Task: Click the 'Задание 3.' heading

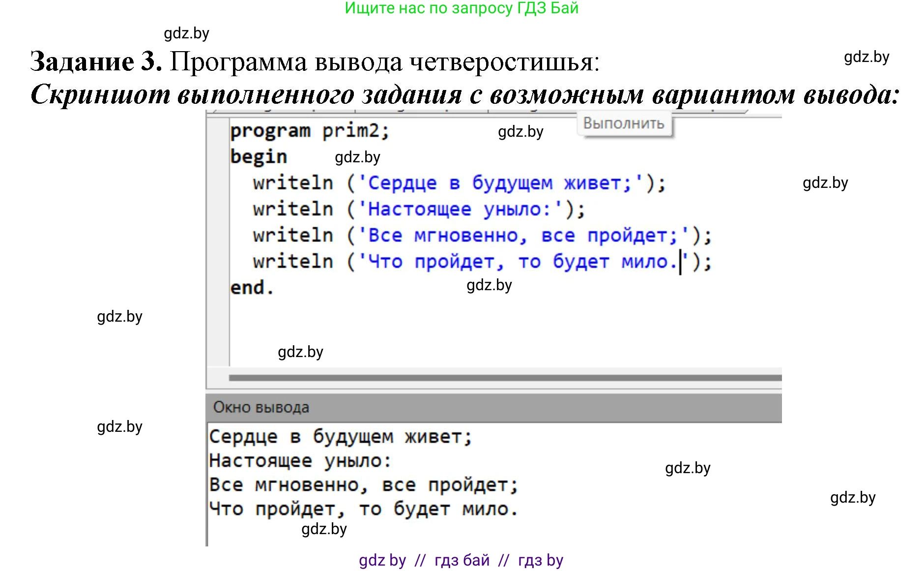Action: (96, 62)
